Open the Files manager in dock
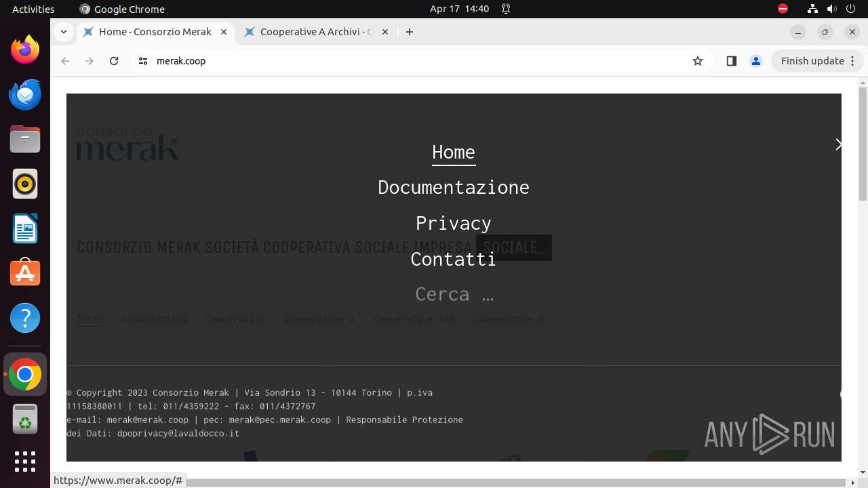The width and height of the screenshot is (868, 488). tap(25, 139)
